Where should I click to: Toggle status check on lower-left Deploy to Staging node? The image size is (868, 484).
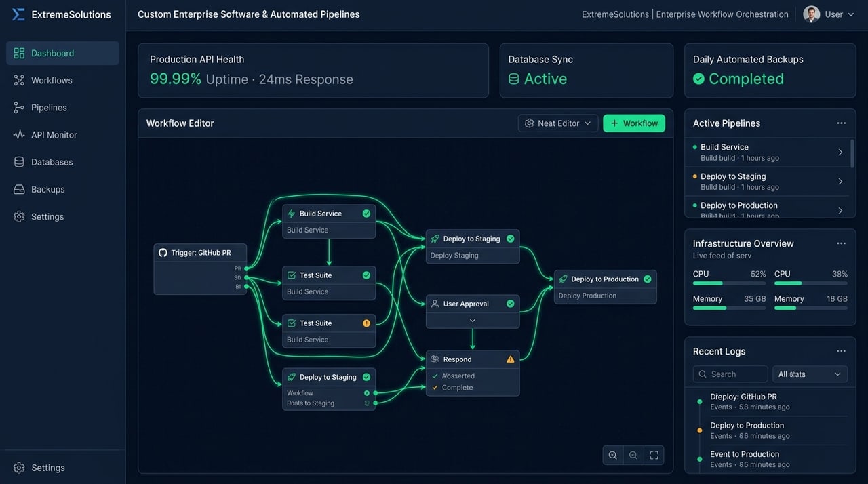click(366, 377)
